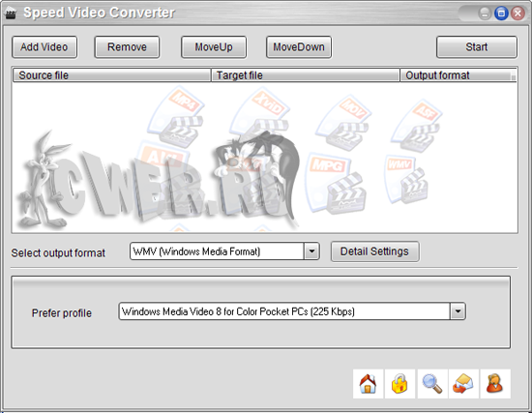Start the video conversion
Viewport: 532px width, 413px height.
click(477, 47)
